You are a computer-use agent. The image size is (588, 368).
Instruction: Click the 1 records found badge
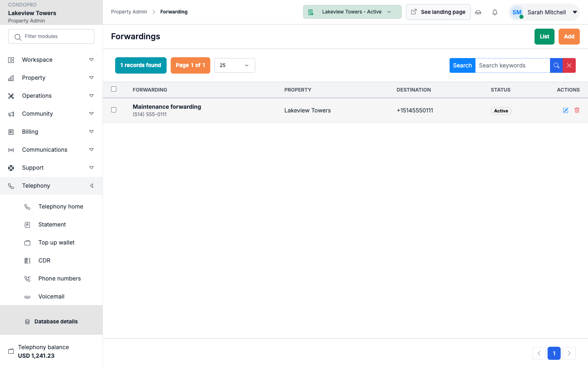coord(141,65)
